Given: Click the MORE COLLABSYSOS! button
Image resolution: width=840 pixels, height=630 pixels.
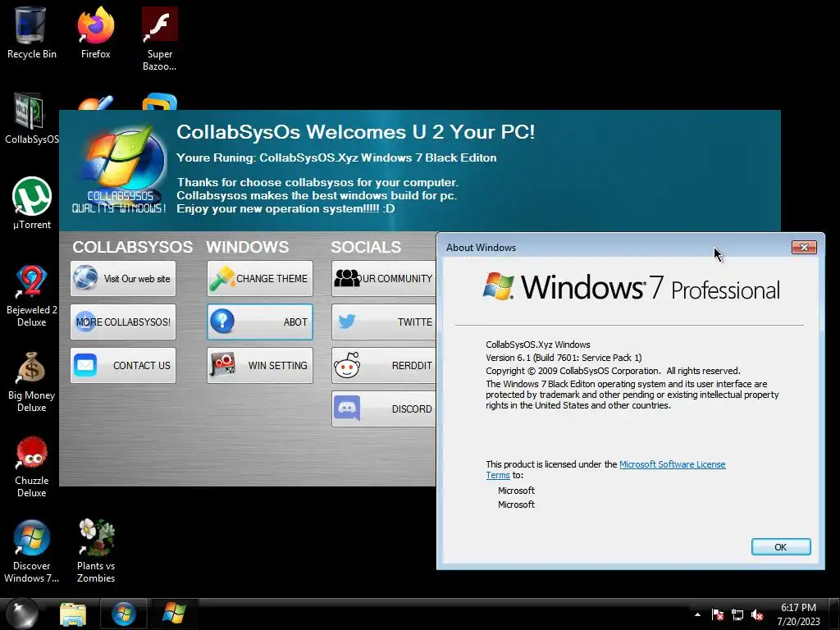Looking at the screenshot, I should [x=123, y=322].
